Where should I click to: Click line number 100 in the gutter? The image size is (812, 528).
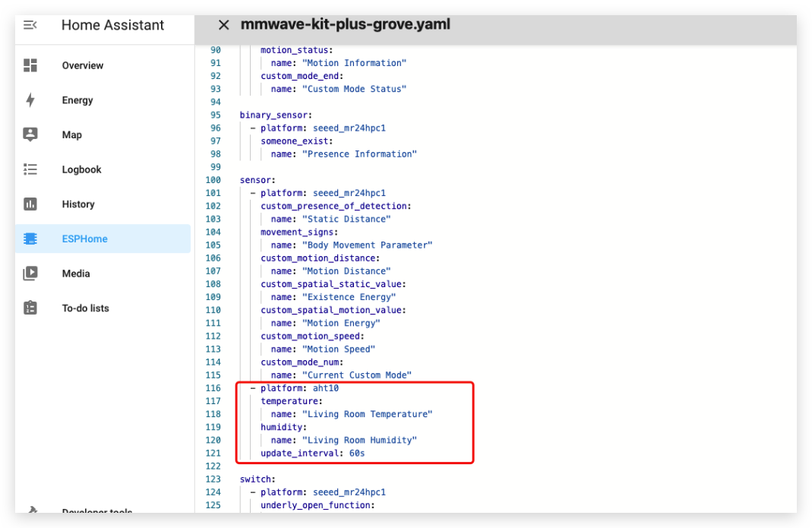[x=213, y=180]
